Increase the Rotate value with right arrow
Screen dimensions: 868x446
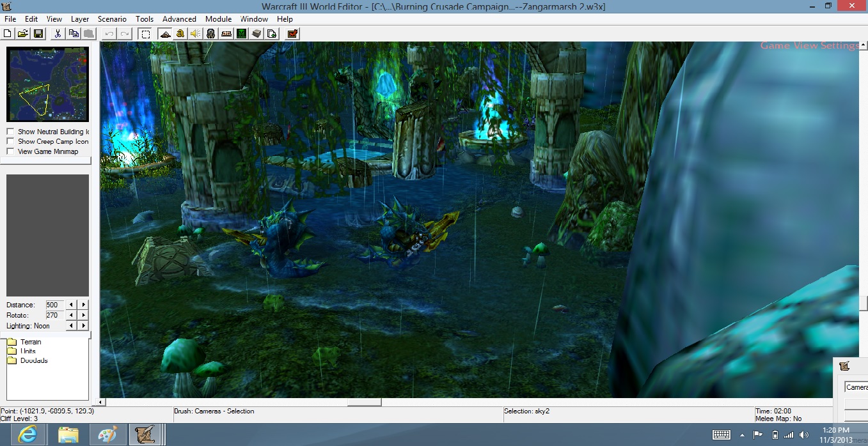tap(83, 315)
